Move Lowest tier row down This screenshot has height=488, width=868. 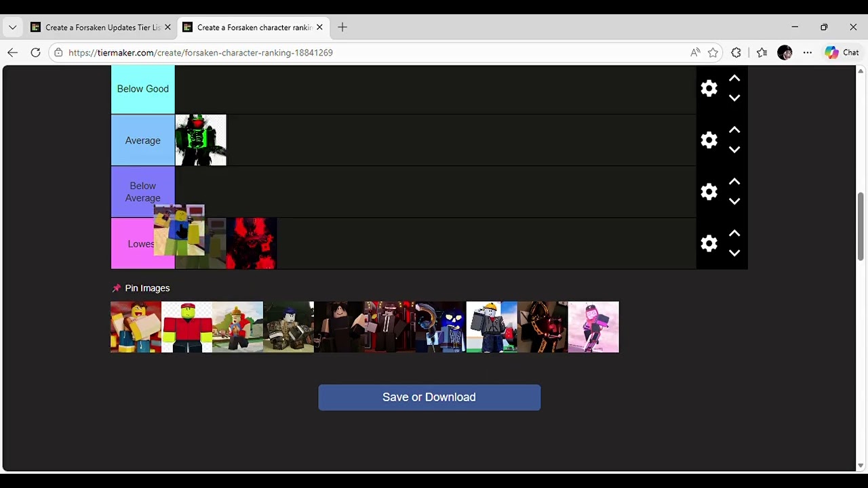click(734, 253)
